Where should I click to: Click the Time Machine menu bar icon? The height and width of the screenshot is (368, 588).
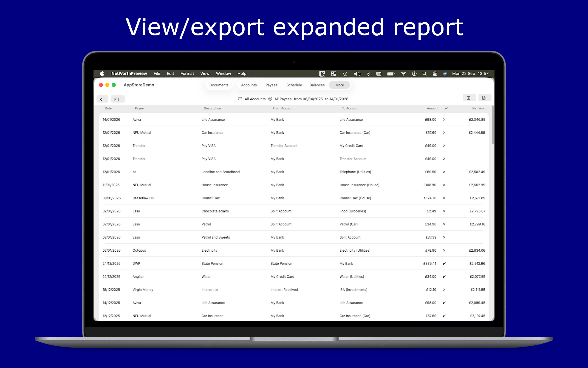click(x=345, y=74)
